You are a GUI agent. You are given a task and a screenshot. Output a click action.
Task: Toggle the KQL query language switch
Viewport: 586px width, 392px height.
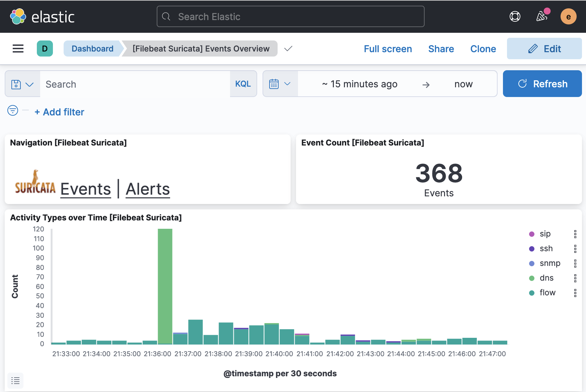tap(243, 84)
